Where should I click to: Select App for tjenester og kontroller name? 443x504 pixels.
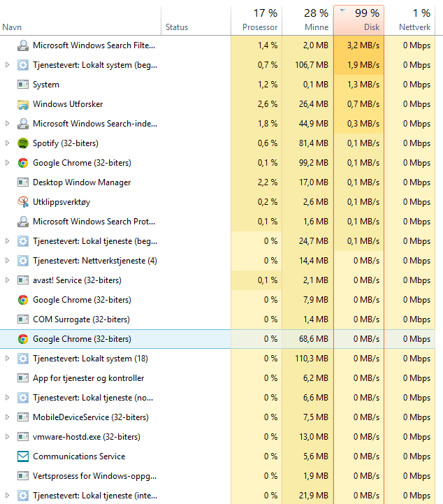88,378
